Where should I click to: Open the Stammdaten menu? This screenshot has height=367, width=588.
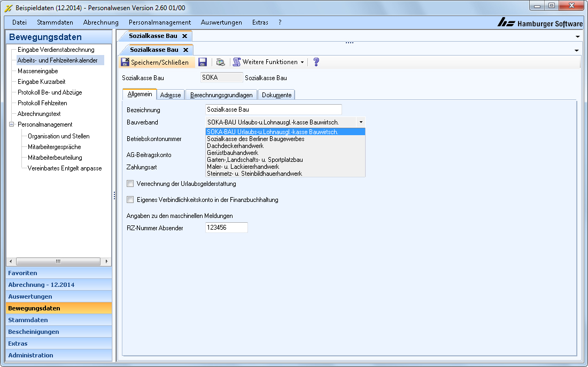[55, 22]
